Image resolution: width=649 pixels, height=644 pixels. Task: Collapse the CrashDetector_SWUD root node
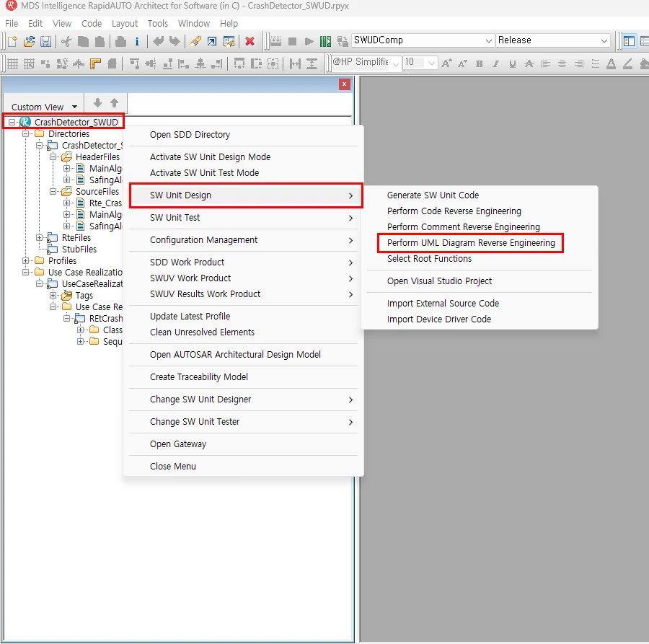pos(12,123)
